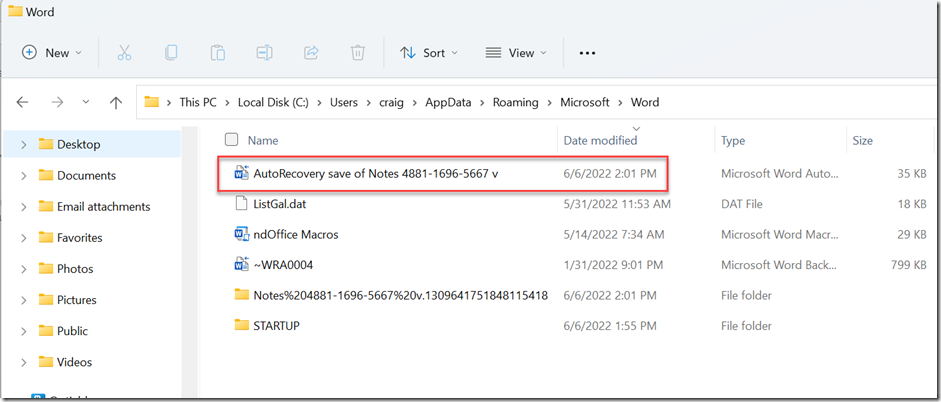Go up one folder level
This screenshot has height=402, width=941.
[116, 103]
